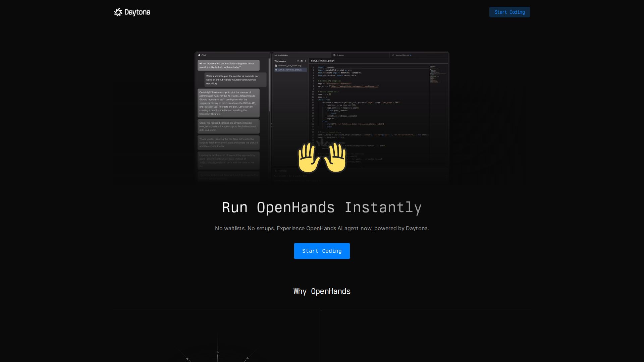The height and width of the screenshot is (362, 644).
Task: Click the large Start Coding button
Action: pos(322,251)
